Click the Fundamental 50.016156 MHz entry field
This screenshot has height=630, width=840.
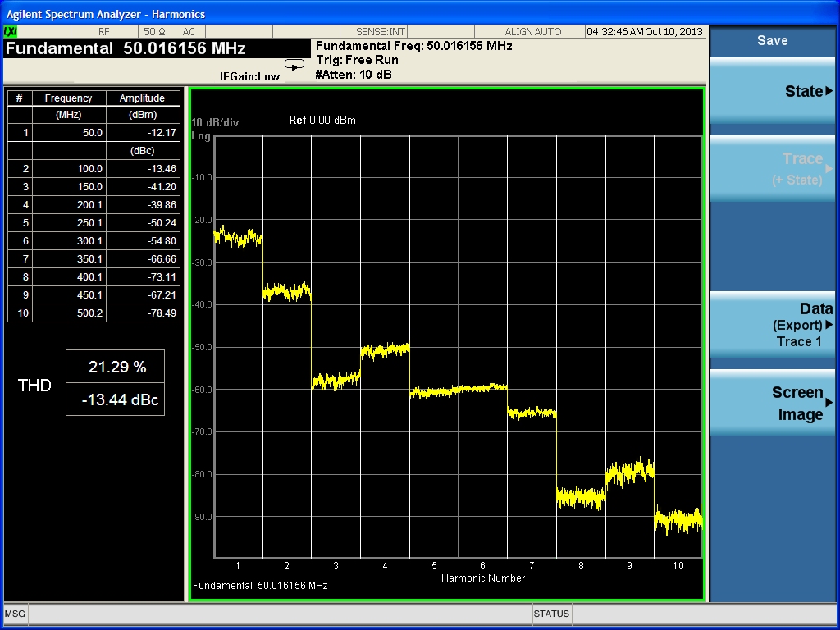[157, 48]
